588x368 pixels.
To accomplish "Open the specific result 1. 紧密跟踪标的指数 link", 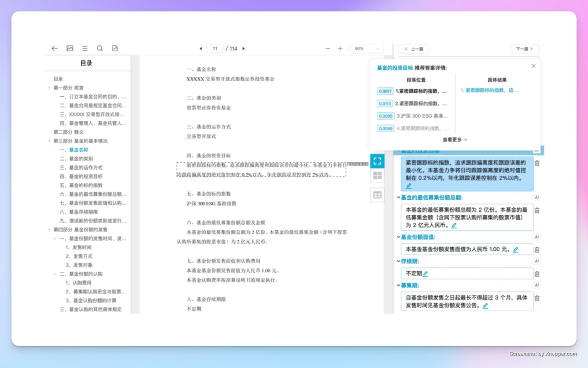I will [489, 90].
